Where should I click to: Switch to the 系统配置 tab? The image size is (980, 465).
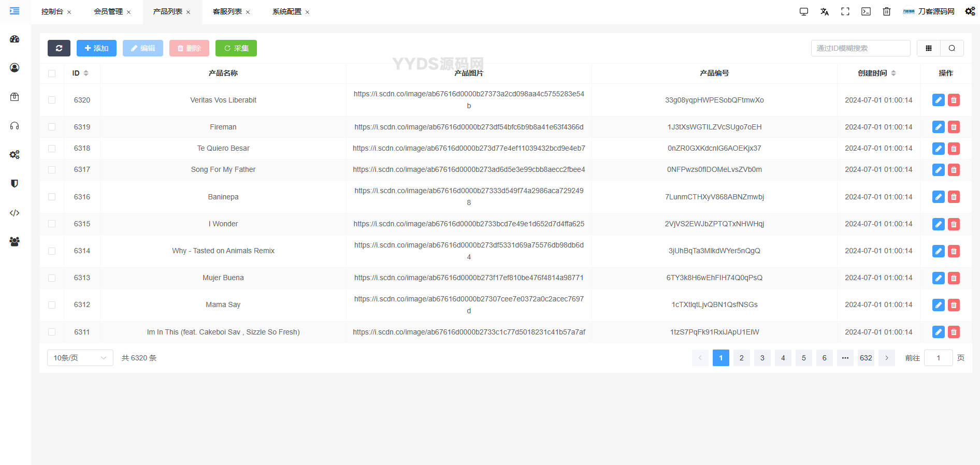click(287, 11)
